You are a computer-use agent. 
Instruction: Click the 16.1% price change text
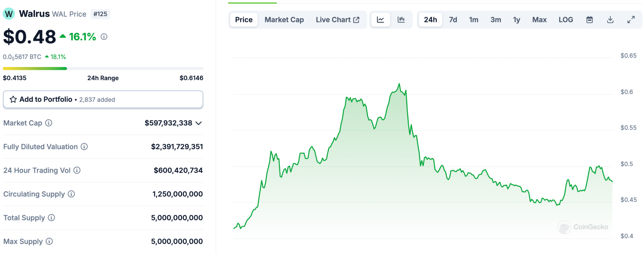82,37
